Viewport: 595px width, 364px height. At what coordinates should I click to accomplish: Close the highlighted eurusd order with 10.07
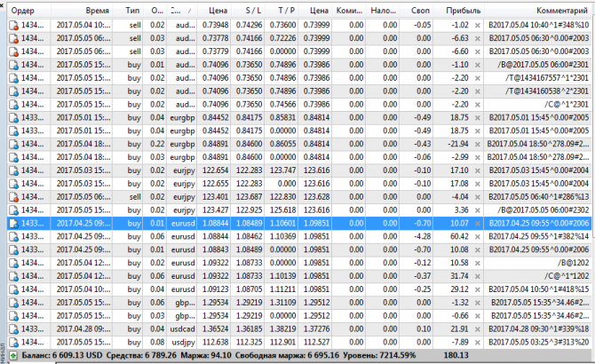[478, 224]
